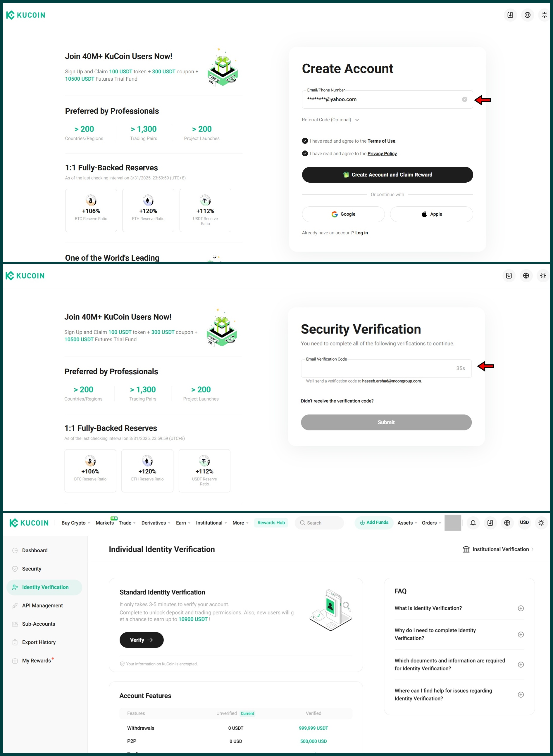Click KuCoin logo in Create Account page header

(26, 15)
